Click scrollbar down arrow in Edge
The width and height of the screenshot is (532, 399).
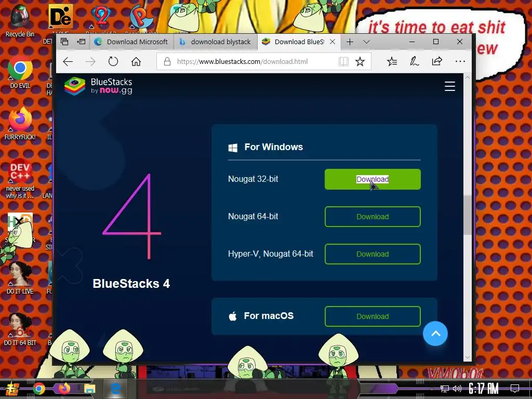[x=468, y=357]
